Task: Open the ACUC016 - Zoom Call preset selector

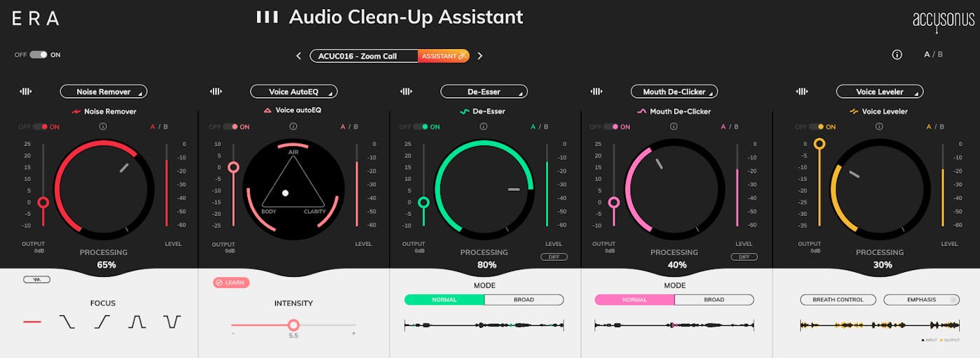Action: (364, 56)
